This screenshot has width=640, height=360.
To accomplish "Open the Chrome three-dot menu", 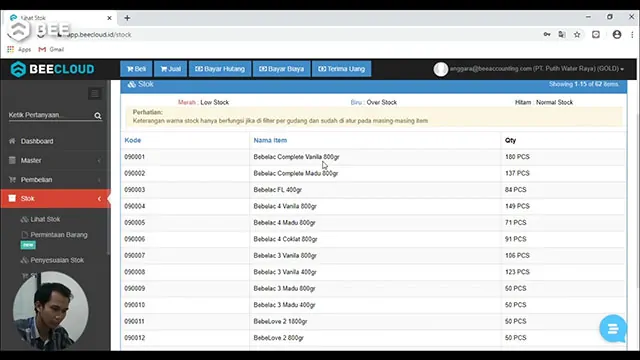I will pyautogui.click(x=632, y=35).
